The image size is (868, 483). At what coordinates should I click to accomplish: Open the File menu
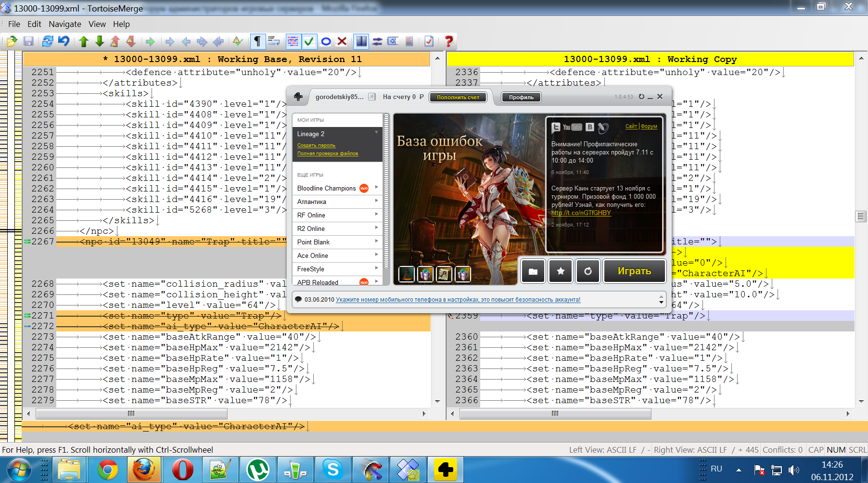click(14, 24)
